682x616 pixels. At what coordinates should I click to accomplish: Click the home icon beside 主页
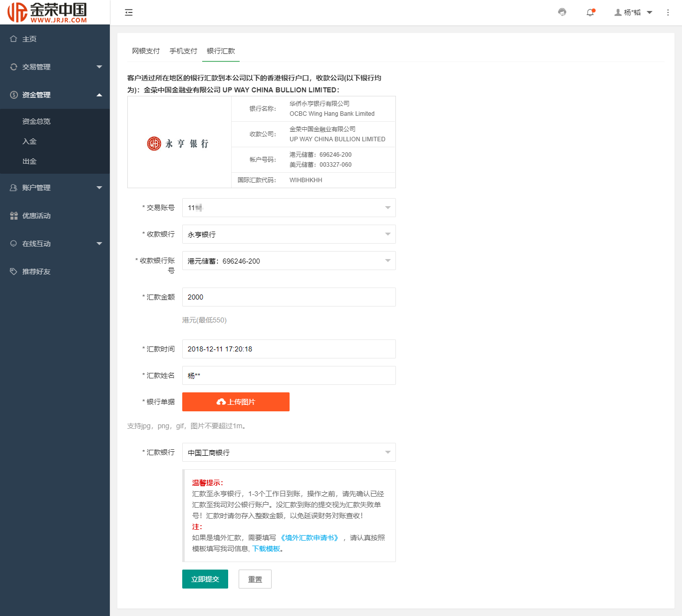[x=13, y=38]
